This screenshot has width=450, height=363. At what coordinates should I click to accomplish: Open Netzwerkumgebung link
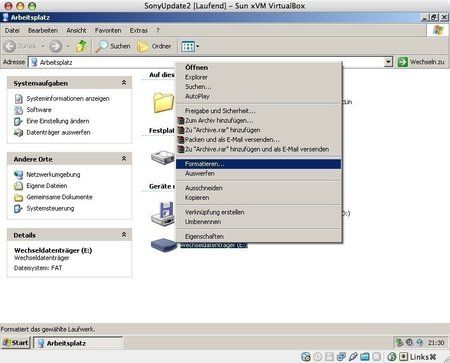(x=53, y=174)
